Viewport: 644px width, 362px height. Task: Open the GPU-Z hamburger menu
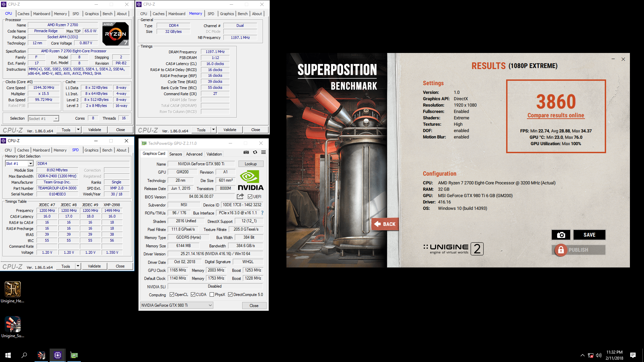pyautogui.click(x=264, y=152)
